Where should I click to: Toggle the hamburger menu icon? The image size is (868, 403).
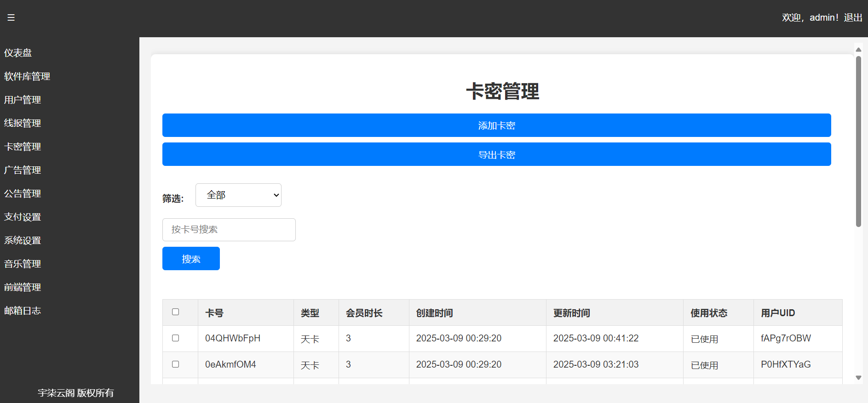click(x=11, y=17)
